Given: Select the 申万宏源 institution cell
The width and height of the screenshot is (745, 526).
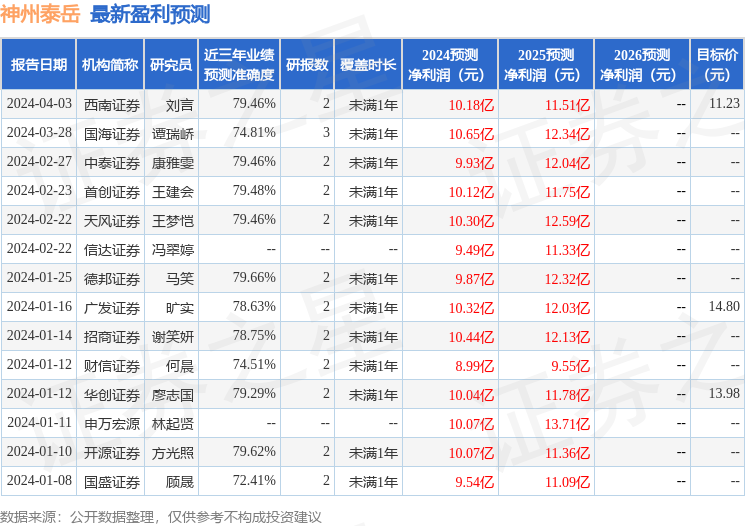Looking at the screenshot, I should pos(112,424).
